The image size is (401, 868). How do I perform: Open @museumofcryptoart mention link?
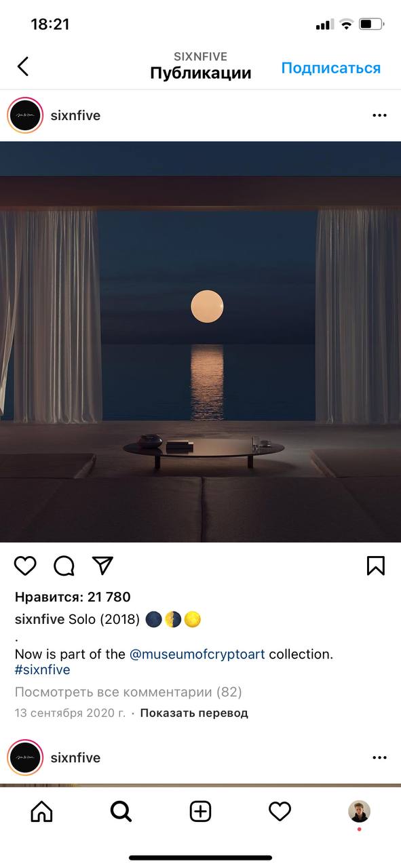tap(197, 654)
